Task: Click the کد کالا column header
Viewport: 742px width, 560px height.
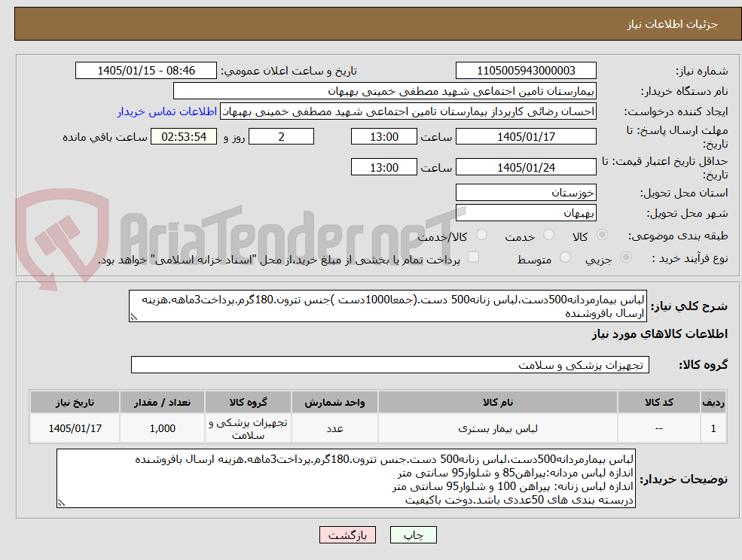Action: [x=658, y=402]
